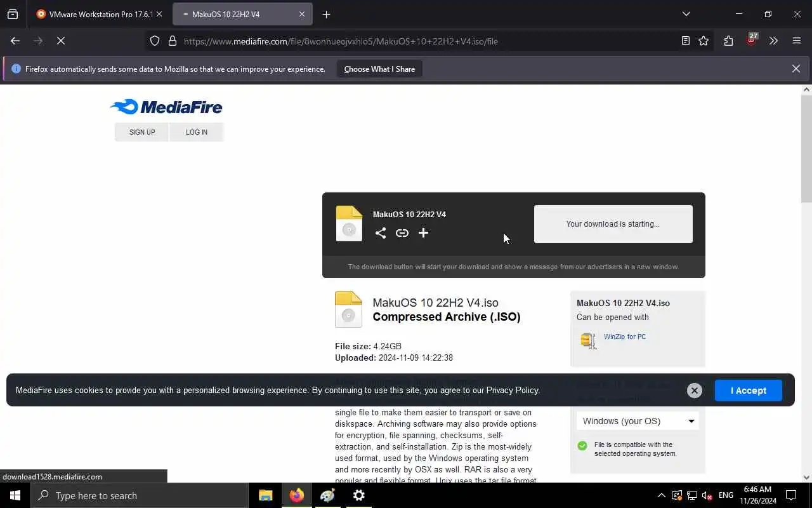Switch to VMware Workstation Pro tab
812x508 pixels.
tap(99, 14)
